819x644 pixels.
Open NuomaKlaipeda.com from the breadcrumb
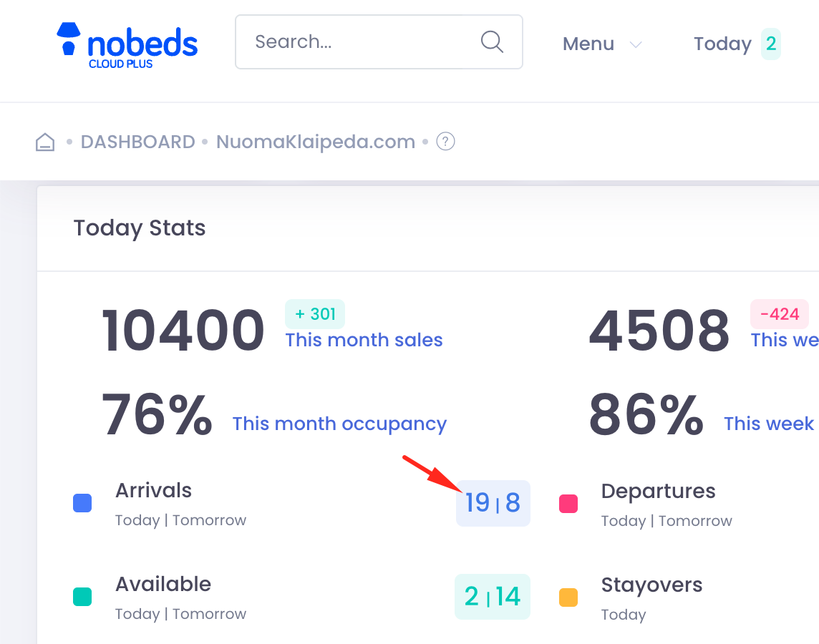316,141
